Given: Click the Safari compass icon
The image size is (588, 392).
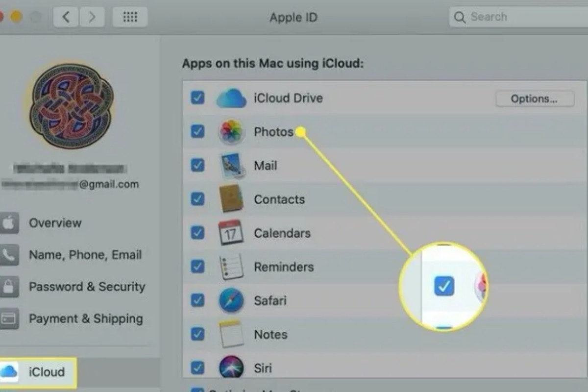Looking at the screenshot, I should (231, 300).
